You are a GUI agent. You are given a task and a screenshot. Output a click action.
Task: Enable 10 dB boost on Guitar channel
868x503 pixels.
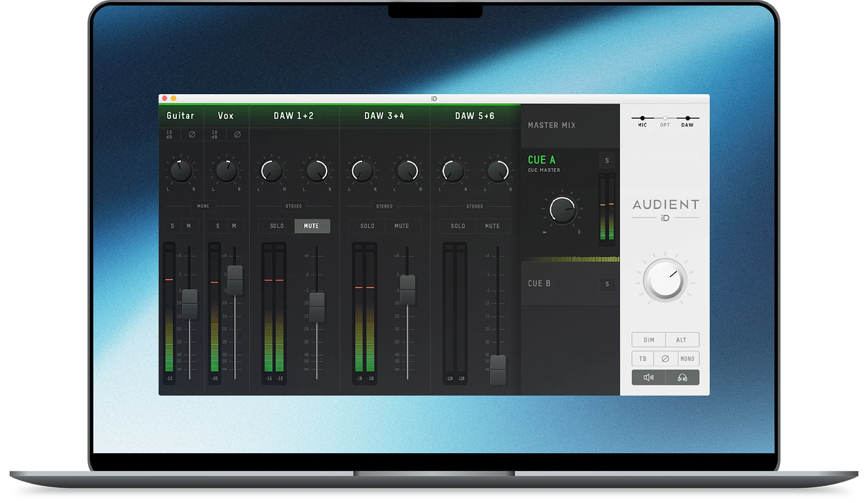point(169,134)
